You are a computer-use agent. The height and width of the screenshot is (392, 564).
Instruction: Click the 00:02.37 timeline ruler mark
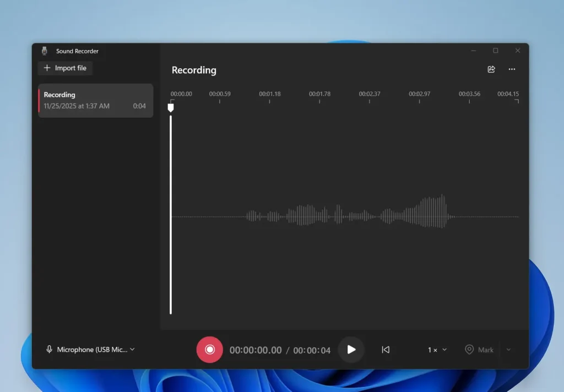click(x=370, y=94)
